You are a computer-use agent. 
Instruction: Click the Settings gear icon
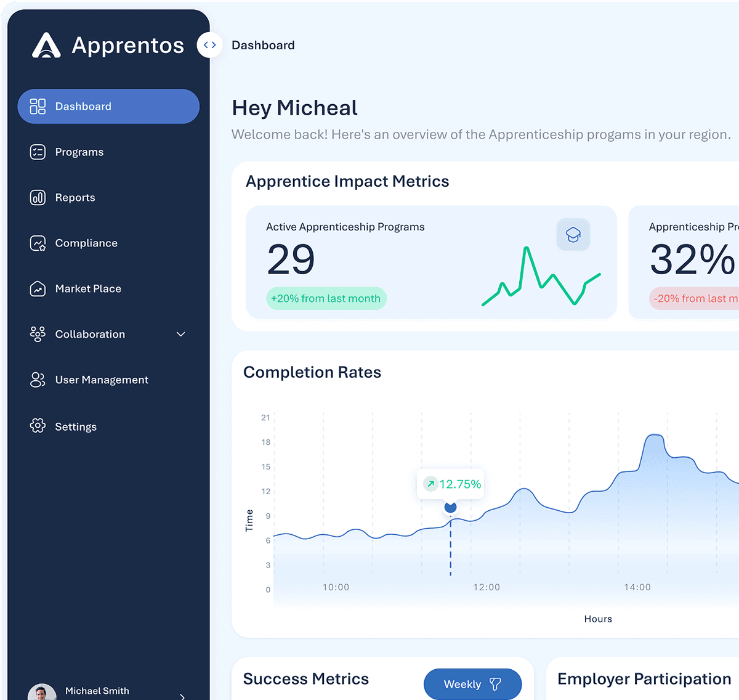(38, 426)
